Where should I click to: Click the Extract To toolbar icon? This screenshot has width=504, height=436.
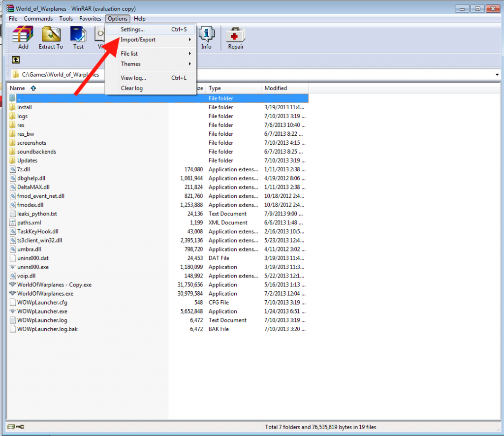51,34
